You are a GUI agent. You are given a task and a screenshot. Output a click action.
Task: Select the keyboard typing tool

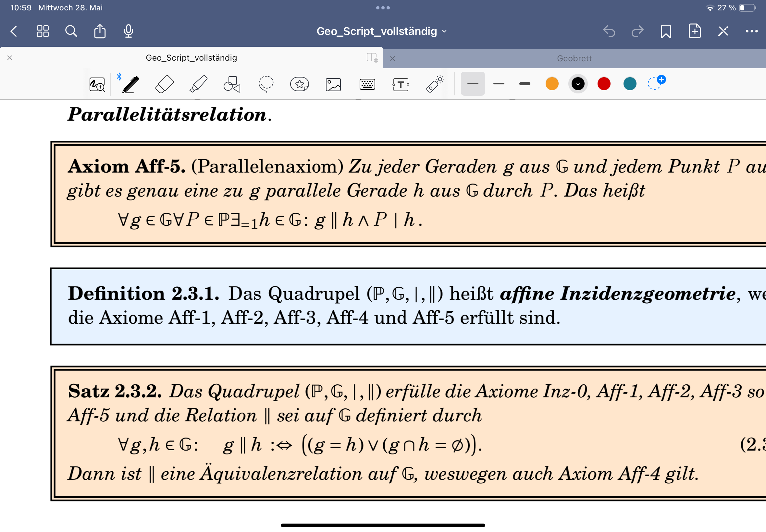pyautogui.click(x=367, y=84)
